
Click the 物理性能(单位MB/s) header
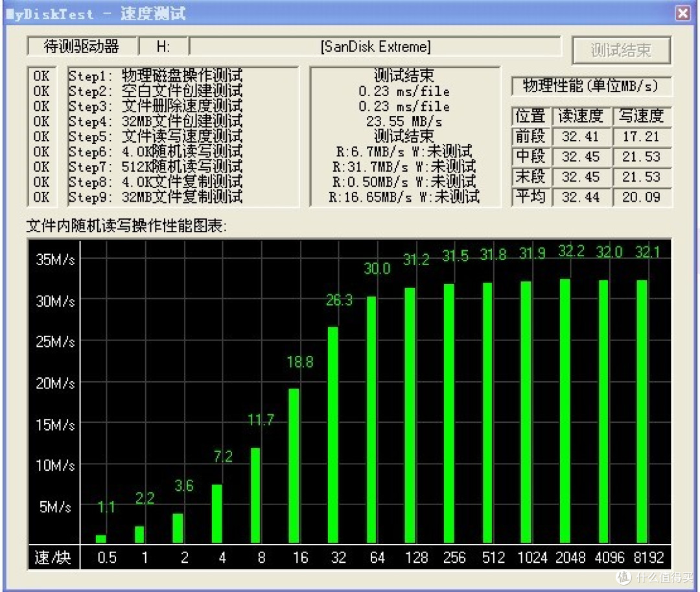tap(590, 86)
